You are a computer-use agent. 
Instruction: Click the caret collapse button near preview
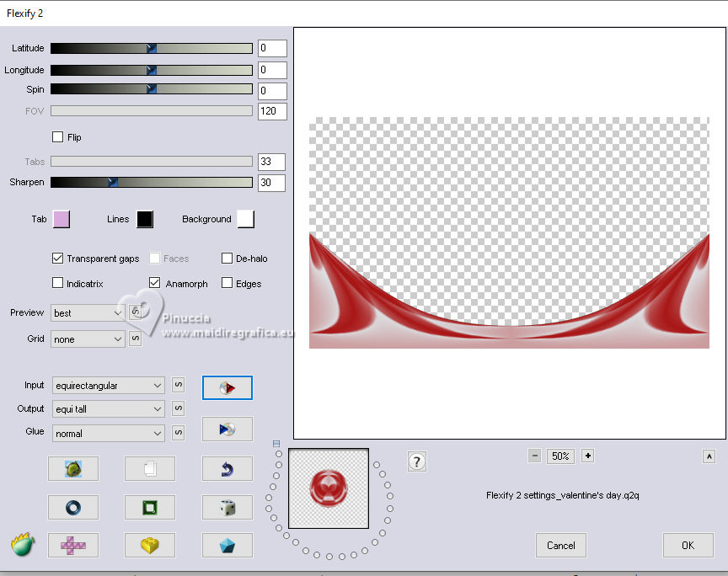click(709, 456)
